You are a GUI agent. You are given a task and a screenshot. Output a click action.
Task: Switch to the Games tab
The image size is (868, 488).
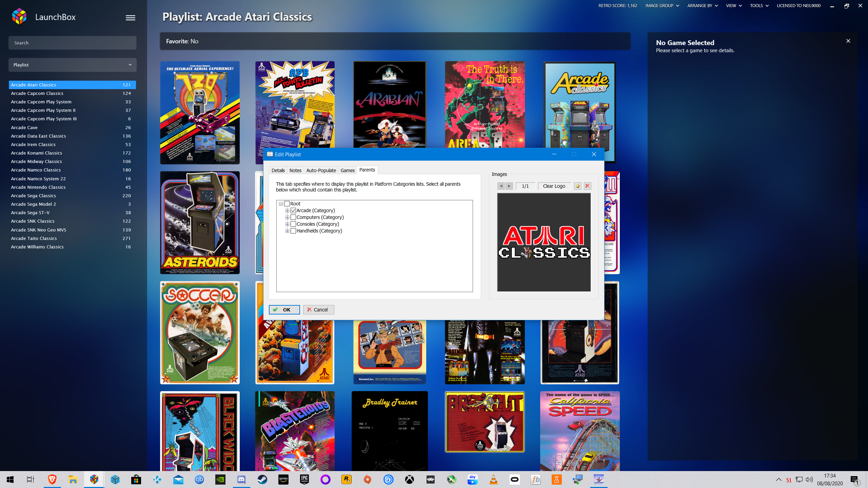pos(348,170)
